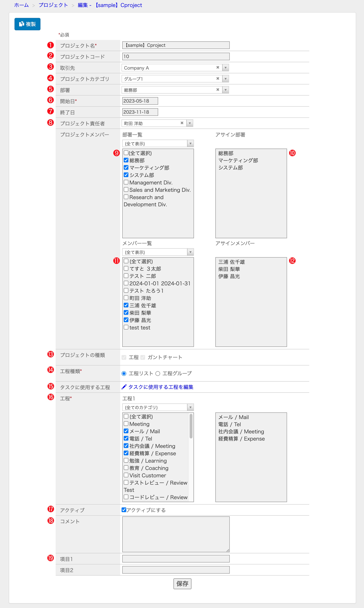This screenshot has width=364, height=608.
Task: Click the 複製 duplicate button
Action: click(27, 24)
